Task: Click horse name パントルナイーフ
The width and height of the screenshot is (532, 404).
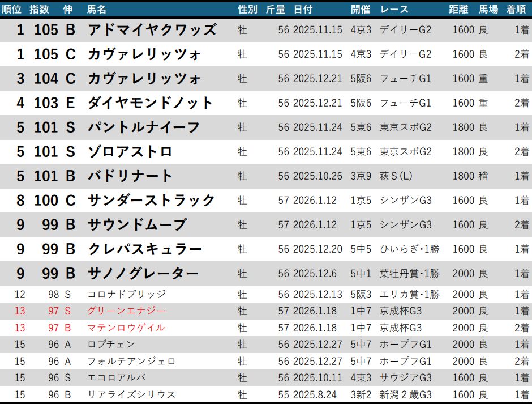Action: (x=144, y=127)
